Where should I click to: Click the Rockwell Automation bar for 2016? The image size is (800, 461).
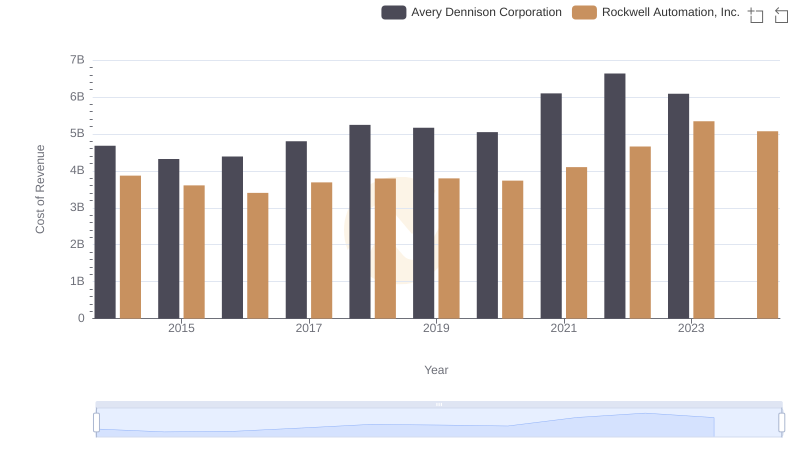258,255
